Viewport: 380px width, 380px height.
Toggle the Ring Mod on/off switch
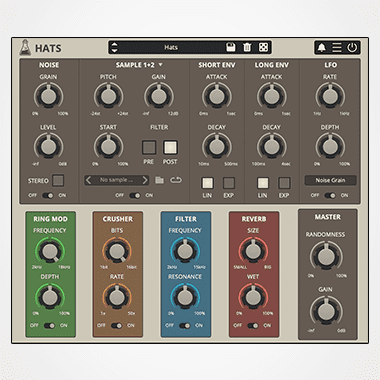(49, 325)
